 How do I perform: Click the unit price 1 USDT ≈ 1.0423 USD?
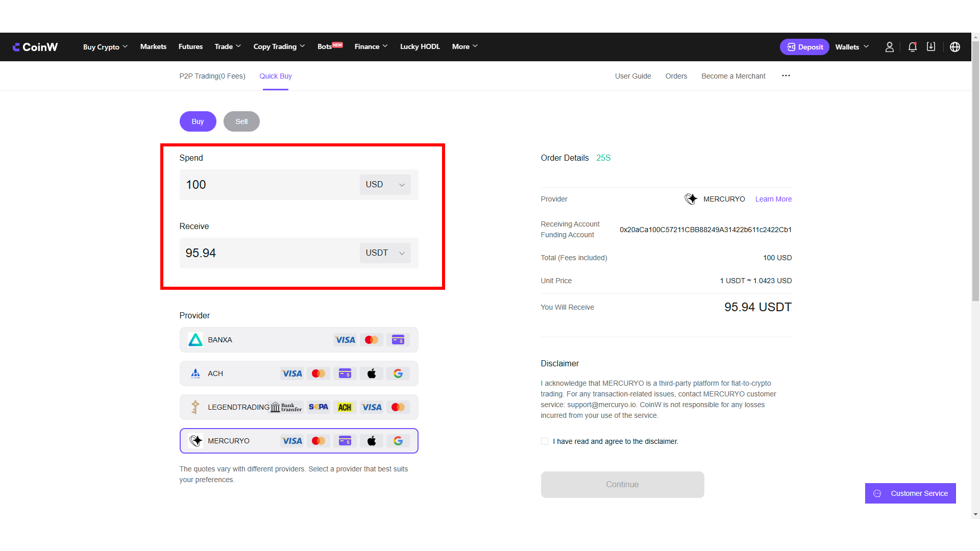point(756,281)
